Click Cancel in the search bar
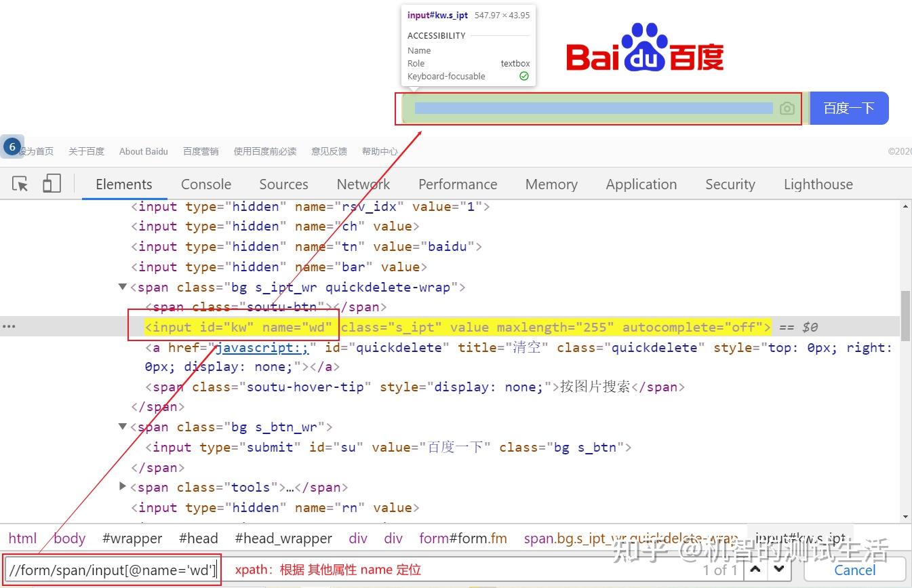This screenshot has width=912, height=588. [x=854, y=570]
